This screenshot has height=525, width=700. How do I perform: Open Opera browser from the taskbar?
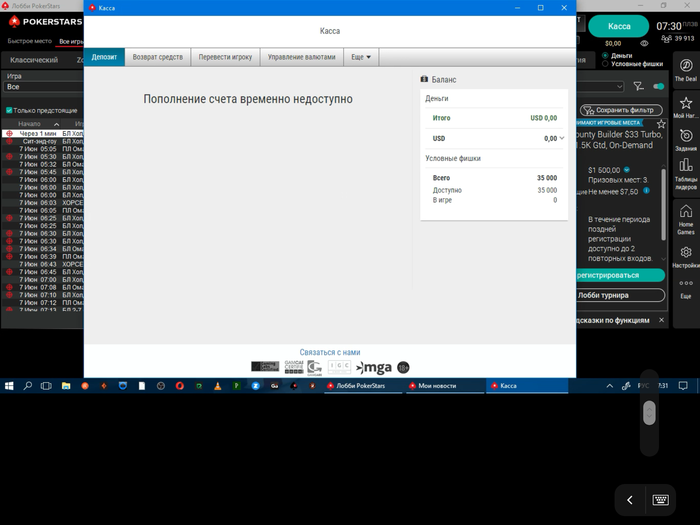(179, 386)
